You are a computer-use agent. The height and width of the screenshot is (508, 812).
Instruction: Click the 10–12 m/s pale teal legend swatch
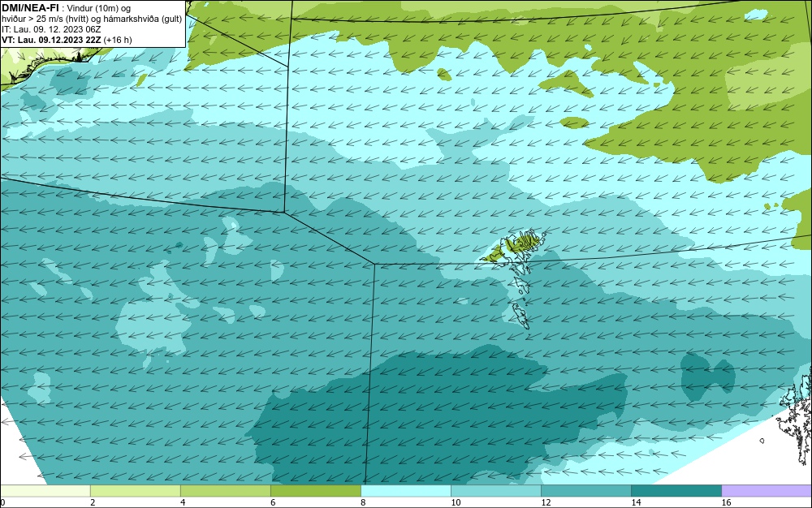(495, 491)
